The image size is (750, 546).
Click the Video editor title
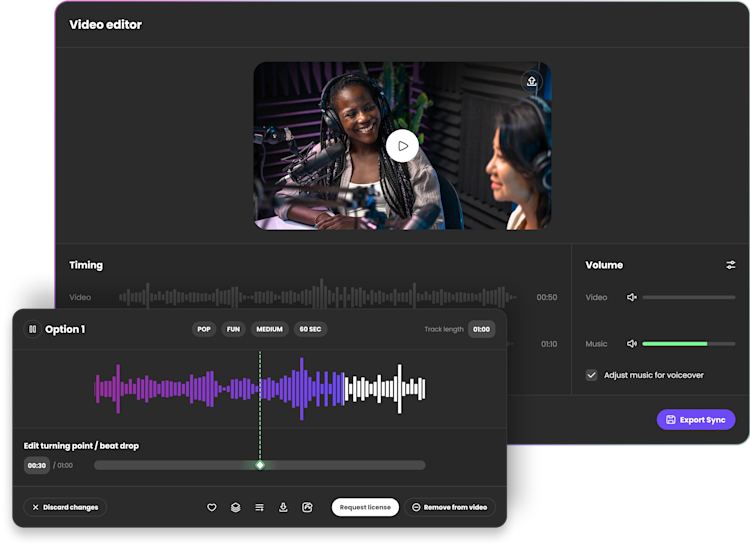105,25
